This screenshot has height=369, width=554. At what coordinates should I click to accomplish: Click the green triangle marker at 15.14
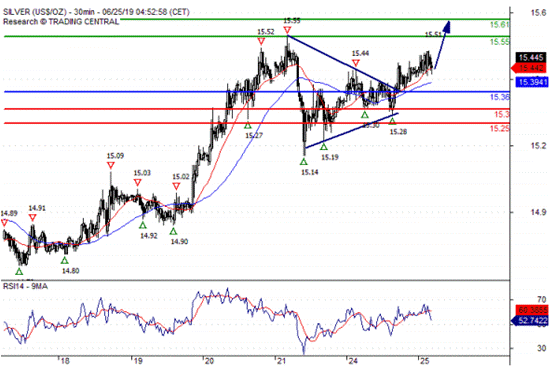pos(303,162)
